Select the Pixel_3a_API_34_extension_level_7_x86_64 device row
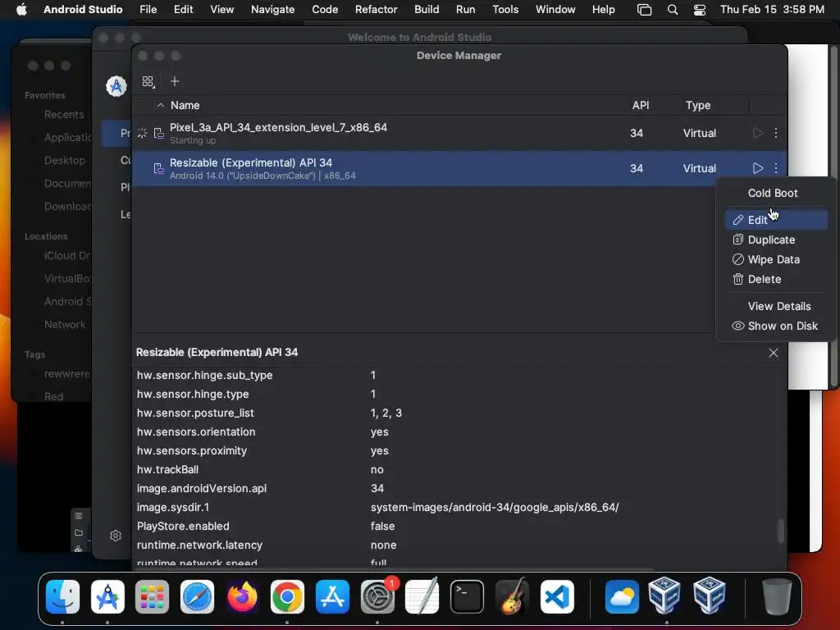840x630 pixels. tap(459, 133)
